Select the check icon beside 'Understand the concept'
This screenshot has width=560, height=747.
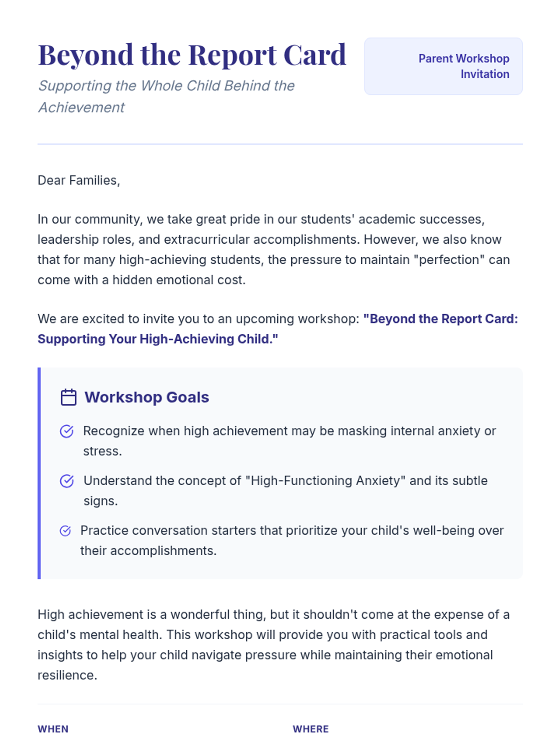67,481
